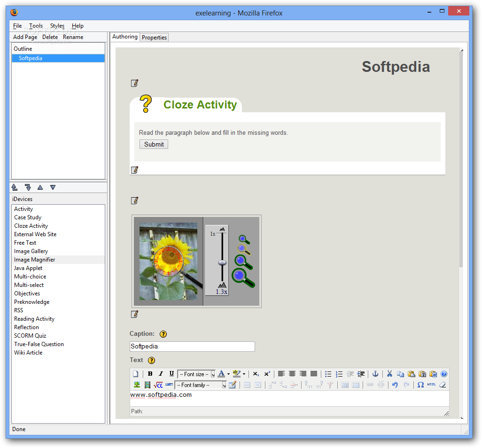Image resolution: width=482 pixels, height=448 pixels.
Task: Justify text fully
Action: coord(313,374)
